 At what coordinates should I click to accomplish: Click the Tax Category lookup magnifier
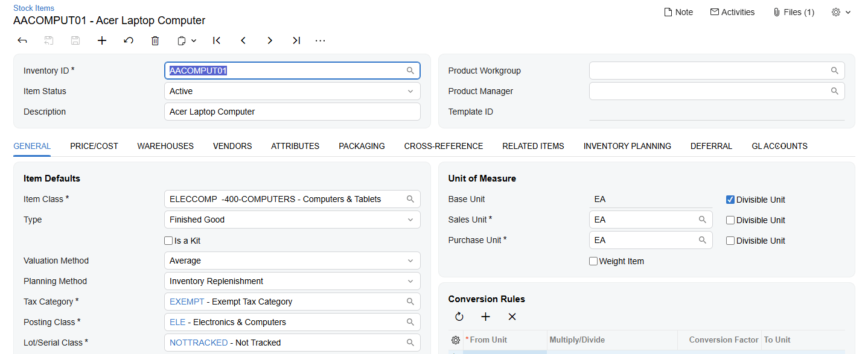coord(410,302)
